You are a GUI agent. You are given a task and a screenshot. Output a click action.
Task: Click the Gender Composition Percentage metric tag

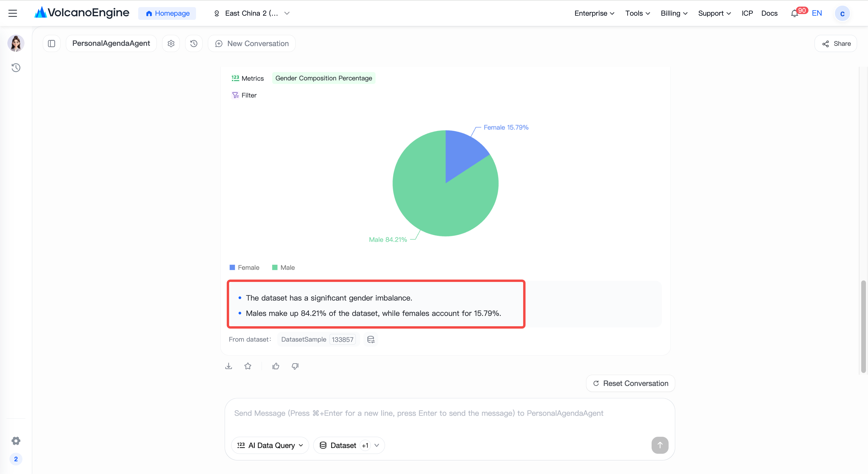324,78
